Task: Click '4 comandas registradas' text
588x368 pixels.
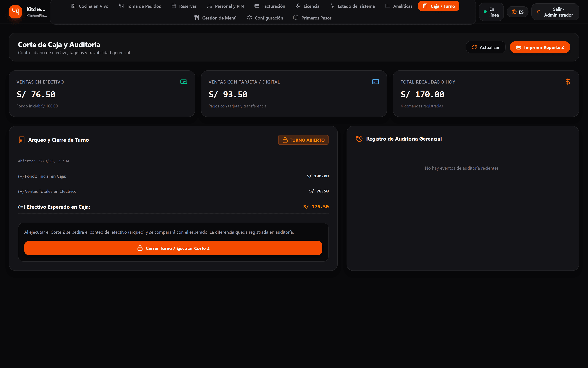Action: point(422,106)
